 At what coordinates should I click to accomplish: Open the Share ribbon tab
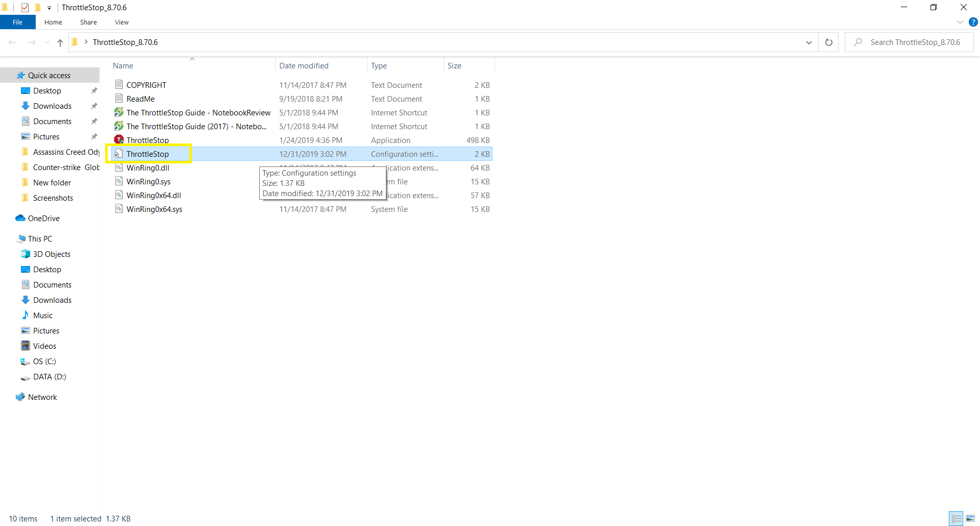coord(88,22)
